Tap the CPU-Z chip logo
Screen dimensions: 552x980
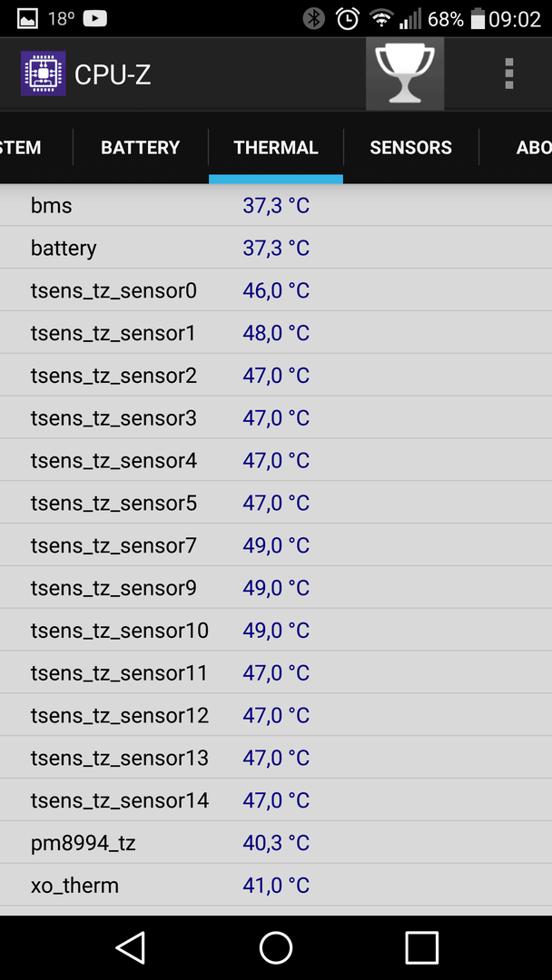pos(44,73)
